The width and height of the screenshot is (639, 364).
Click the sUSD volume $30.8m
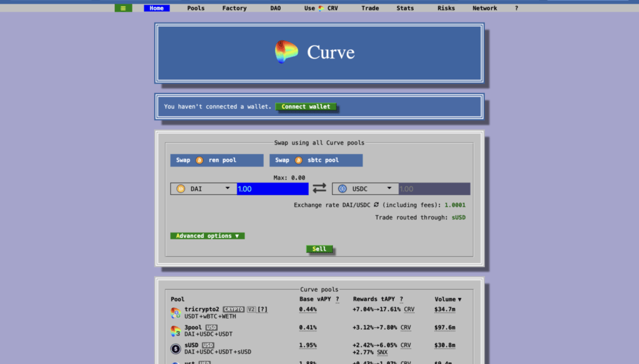[x=444, y=345]
